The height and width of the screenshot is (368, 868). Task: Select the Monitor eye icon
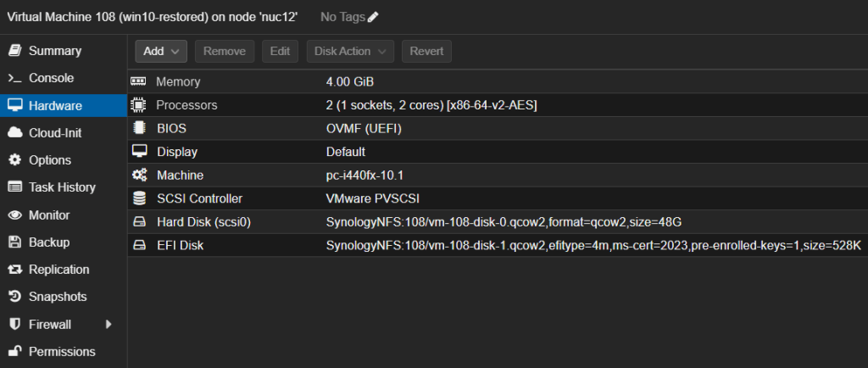pyautogui.click(x=15, y=215)
